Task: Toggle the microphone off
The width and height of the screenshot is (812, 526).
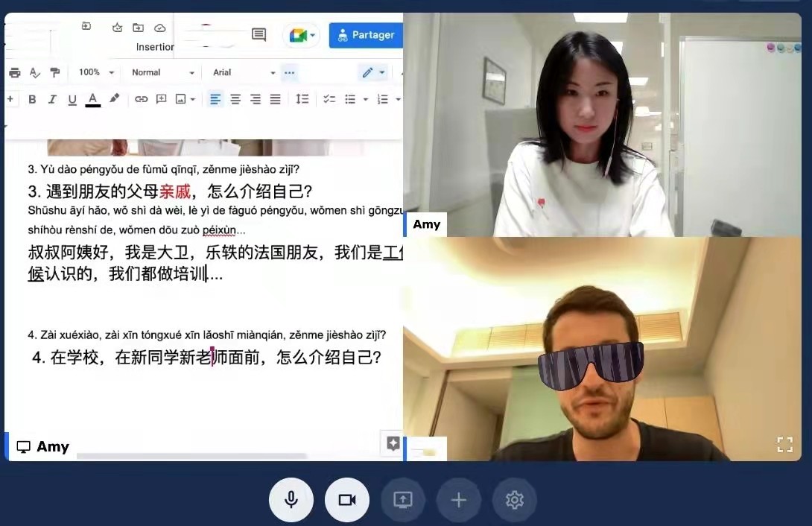Action: coord(291,500)
